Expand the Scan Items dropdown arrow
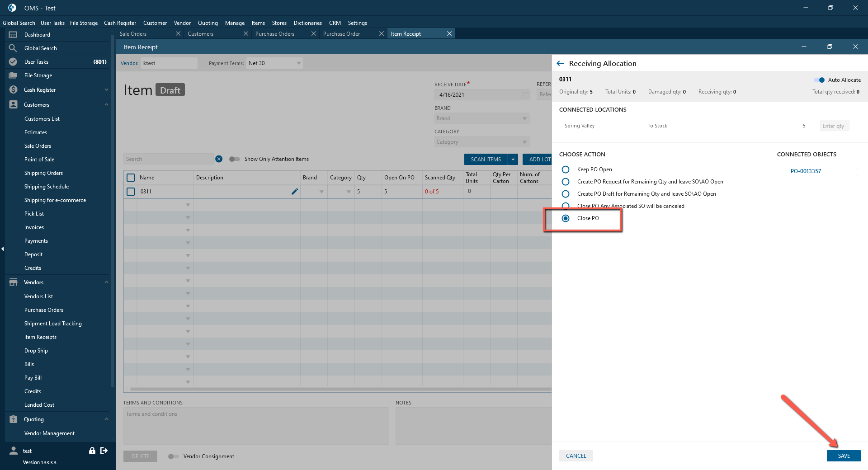This screenshot has width=868, height=470. pos(513,160)
